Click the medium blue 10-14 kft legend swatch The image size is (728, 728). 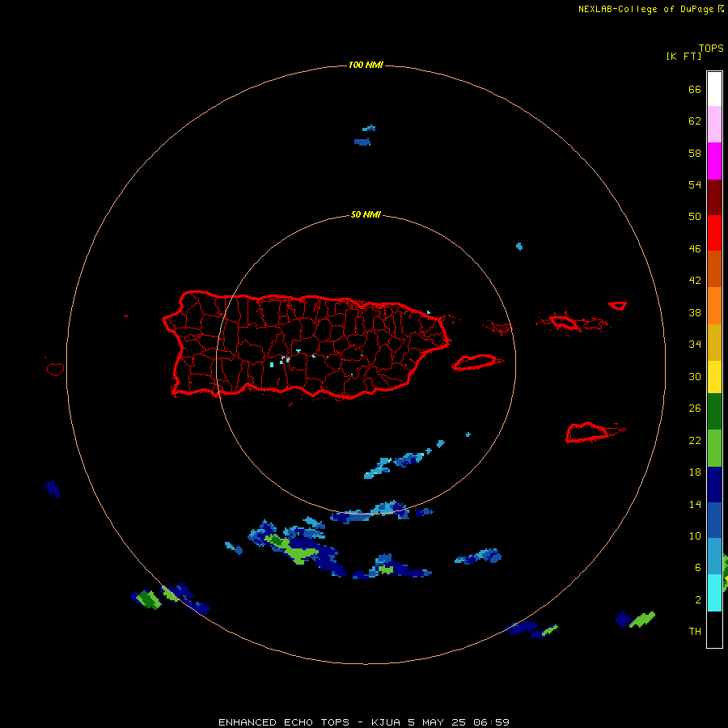714,520
